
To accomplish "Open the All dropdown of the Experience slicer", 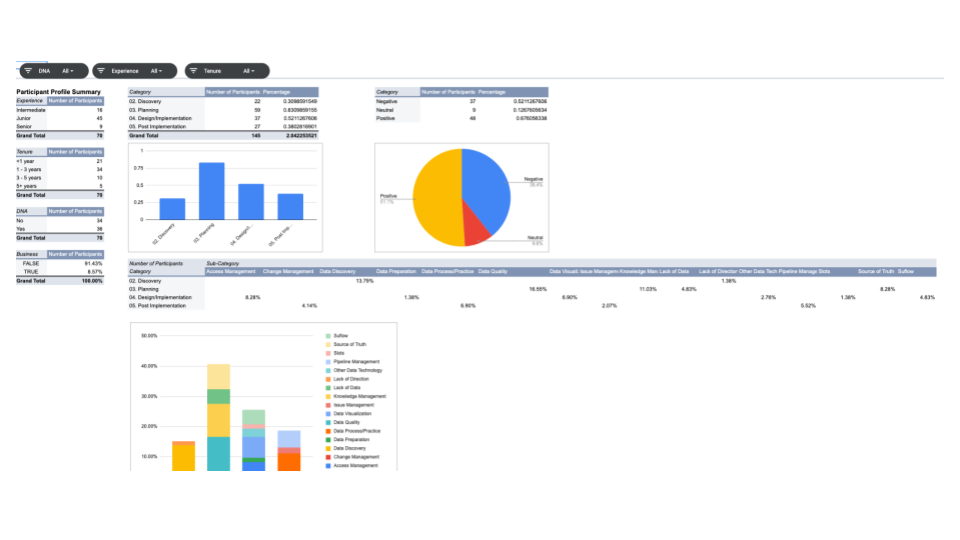I will pos(156,71).
